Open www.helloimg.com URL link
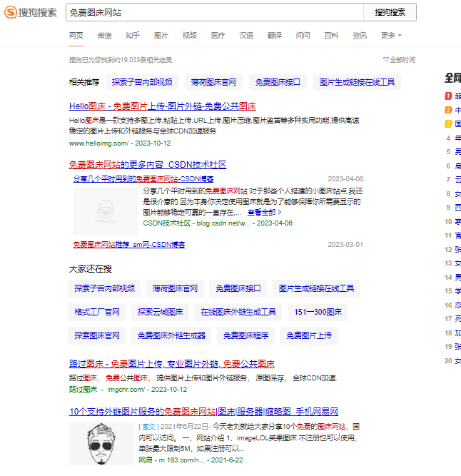This screenshot has height=476, width=461. [x=98, y=143]
